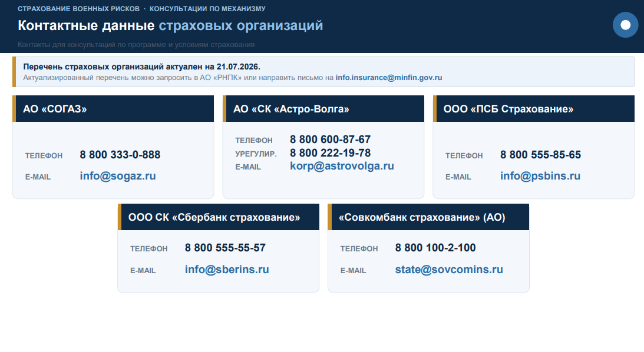Select the АО «СОГАЗ» card header

[113, 109]
